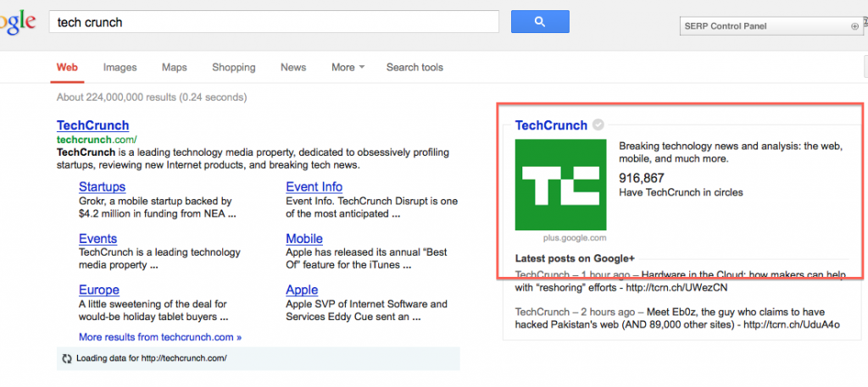The height and width of the screenshot is (387, 868).
Task: Expand the SERP Control Panel plus icon
Action: pyautogui.click(x=854, y=26)
